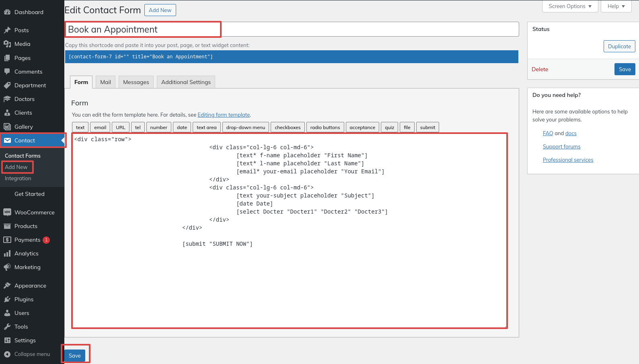The width and height of the screenshot is (639, 364).
Task: Switch to the Mail tab
Action: tap(105, 82)
